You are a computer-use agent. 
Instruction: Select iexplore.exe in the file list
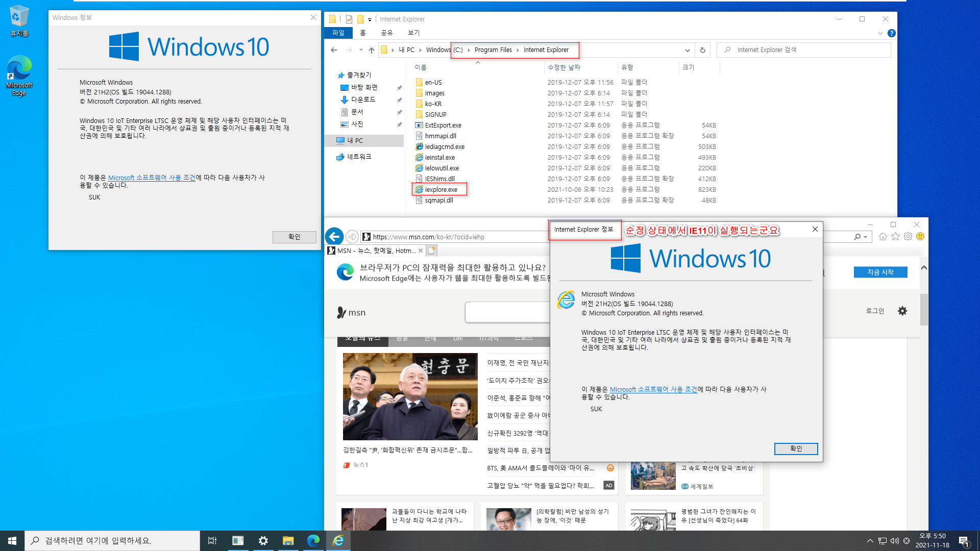[439, 189]
